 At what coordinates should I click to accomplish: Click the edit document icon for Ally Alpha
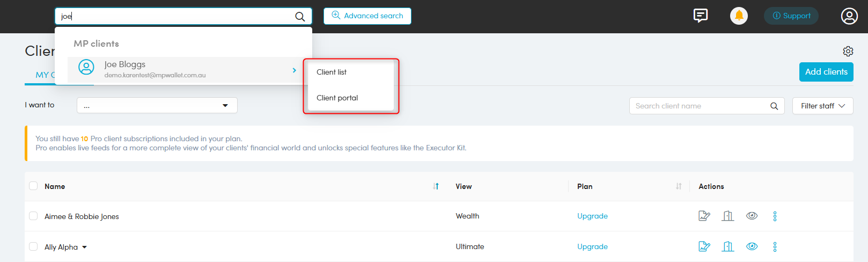click(704, 246)
